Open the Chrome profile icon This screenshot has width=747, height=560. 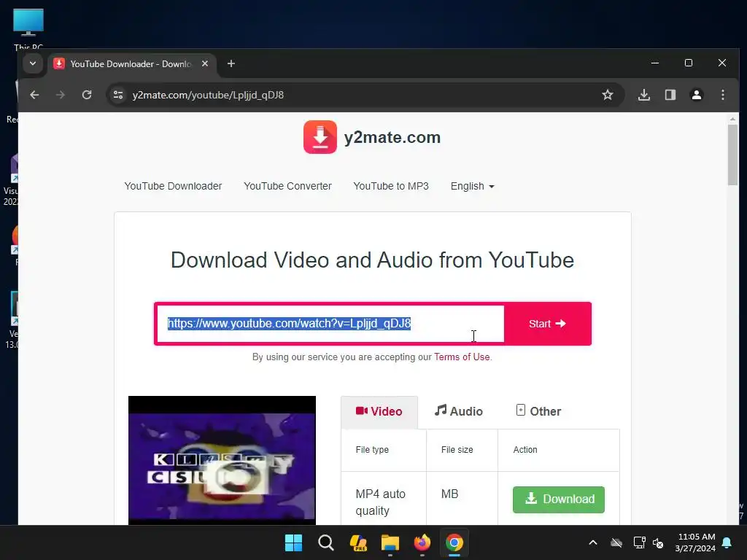pos(697,95)
